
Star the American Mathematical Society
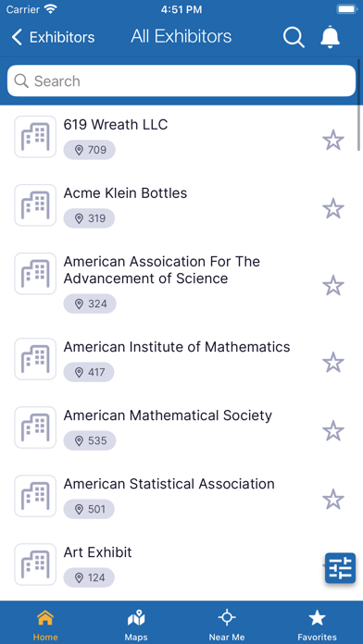(x=333, y=431)
